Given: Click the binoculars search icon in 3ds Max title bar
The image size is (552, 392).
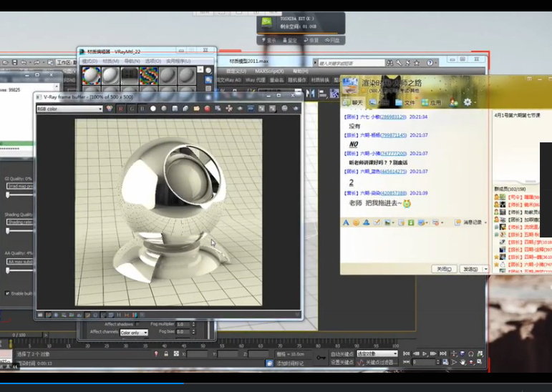Looking at the screenshot, I should [389, 63].
